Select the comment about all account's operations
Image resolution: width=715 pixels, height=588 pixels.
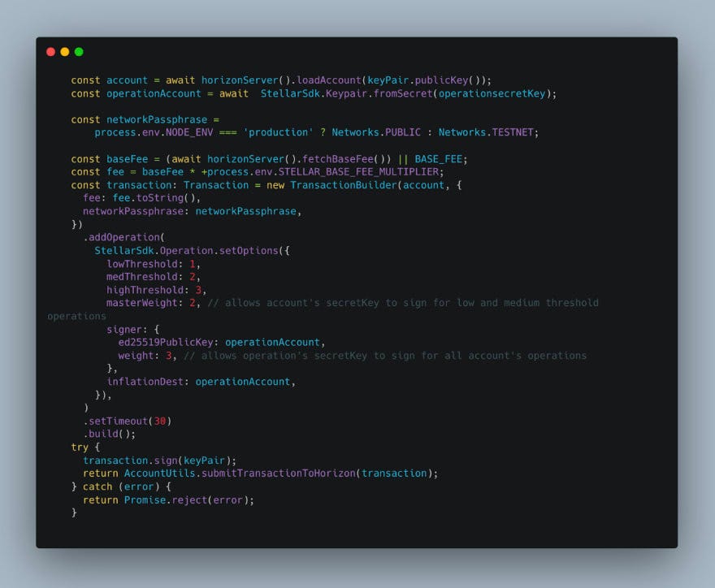pyautogui.click(x=385, y=356)
